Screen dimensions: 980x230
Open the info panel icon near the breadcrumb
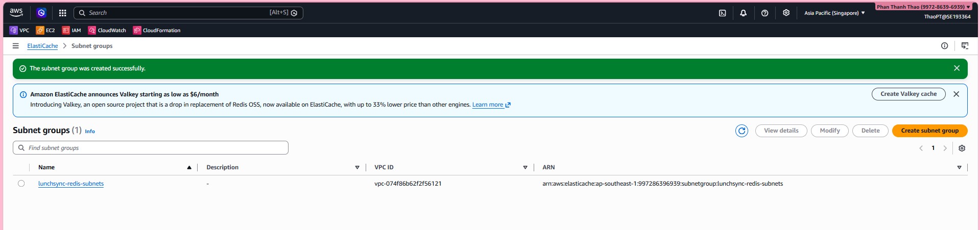[x=944, y=46]
